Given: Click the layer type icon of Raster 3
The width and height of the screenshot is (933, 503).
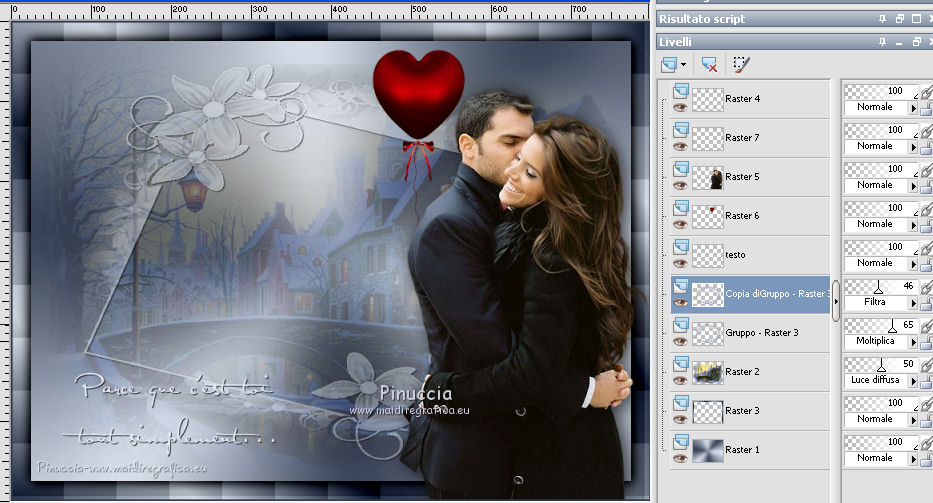Looking at the screenshot, I should (x=681, y=402).
